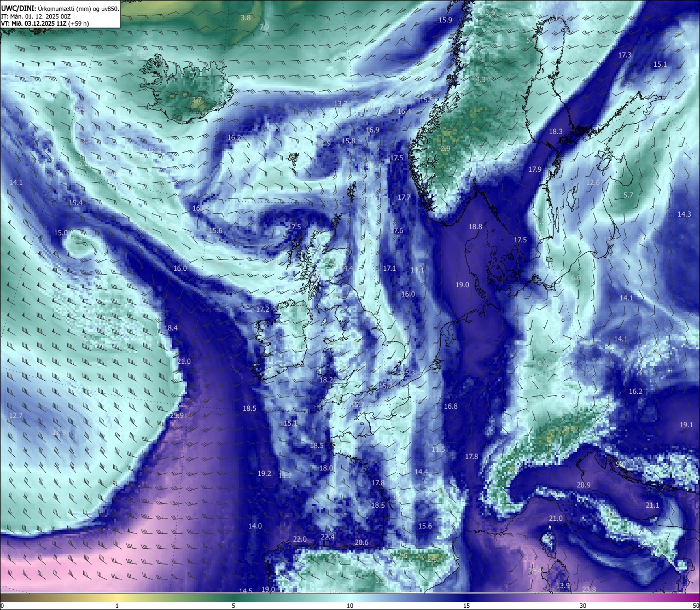Screen dimensions: 700x610
Task: Click the color scale tick label '1'
Action: point(117,606)
